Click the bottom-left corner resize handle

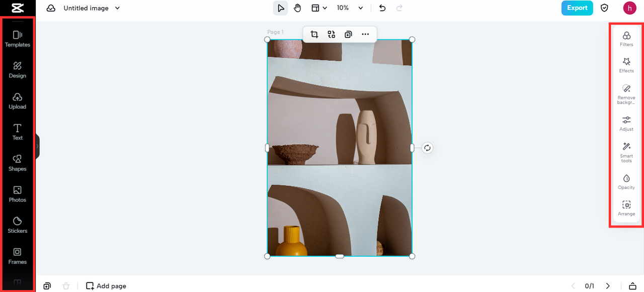267,256
